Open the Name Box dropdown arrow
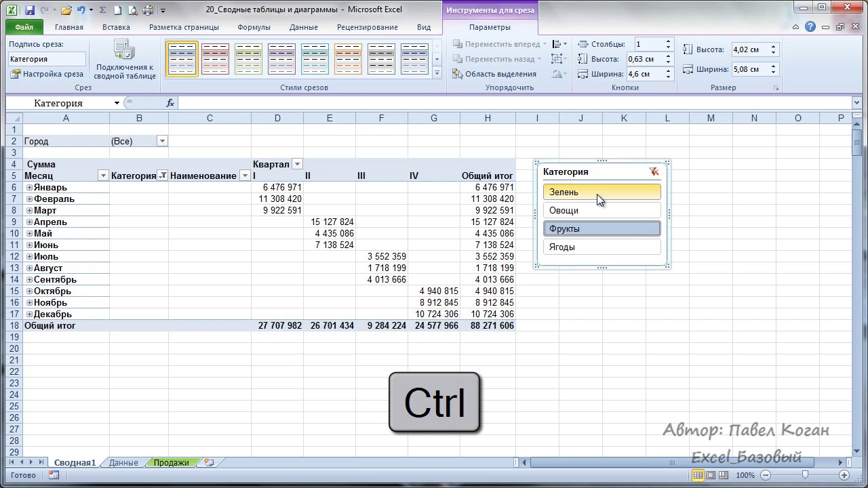Viewport: 868px width, 488px height. (x=117, y=103)
